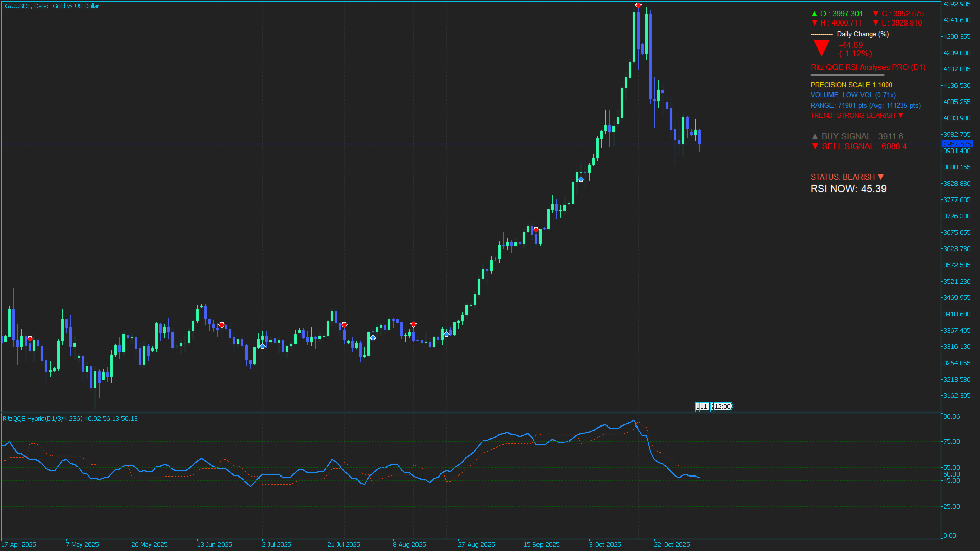
Task: Click the triangle after STATUS: BEARISH
Action: click(880, 177)
